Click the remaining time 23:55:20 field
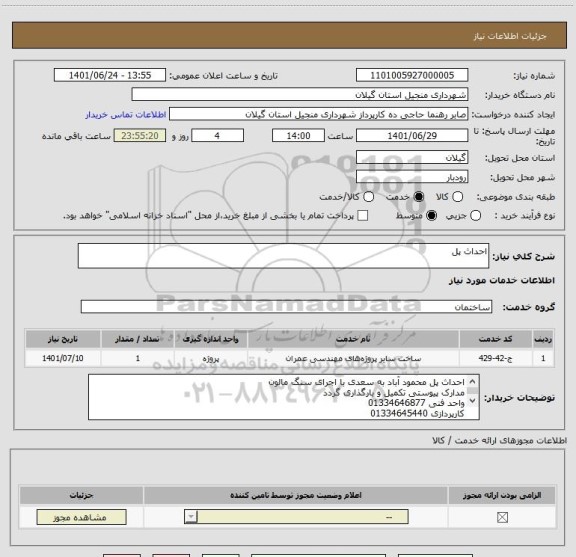Screen dimensions: 576x557 click(x=140, y=136)
